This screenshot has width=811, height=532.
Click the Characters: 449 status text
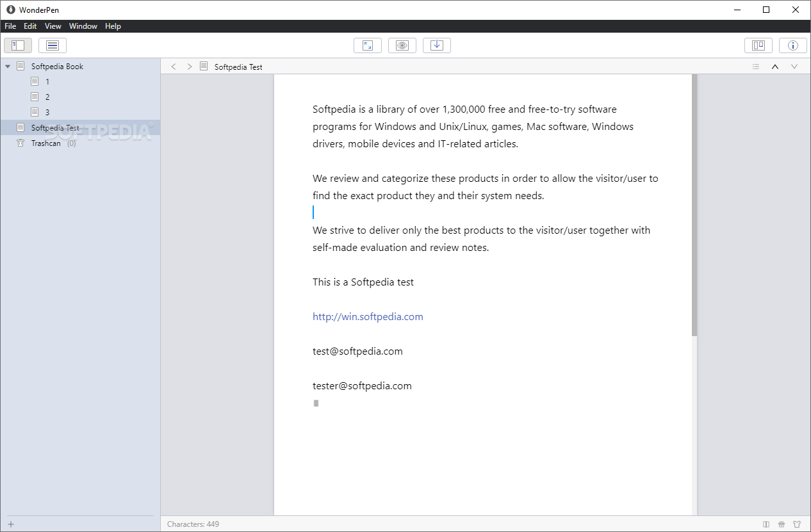[193, 524]
